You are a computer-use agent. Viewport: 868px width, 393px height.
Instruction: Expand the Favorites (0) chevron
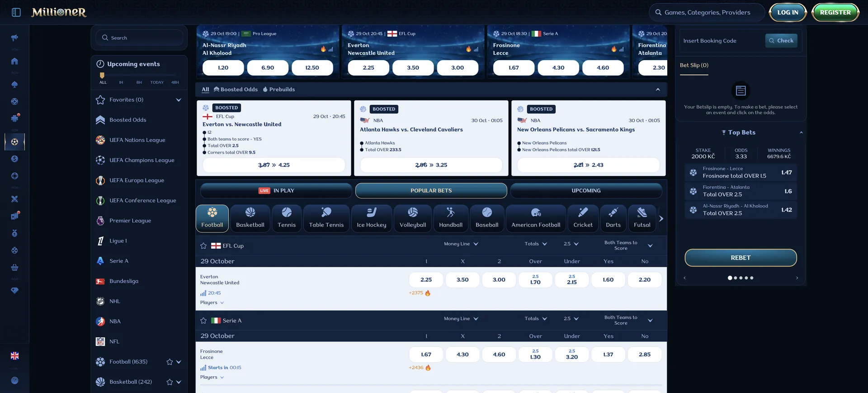click(179, 100)
